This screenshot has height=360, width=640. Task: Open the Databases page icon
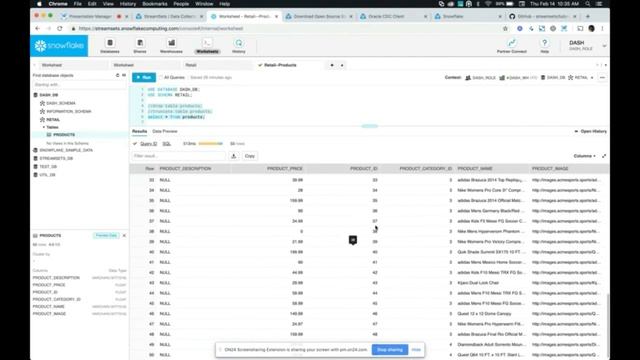tap(110, 43)
